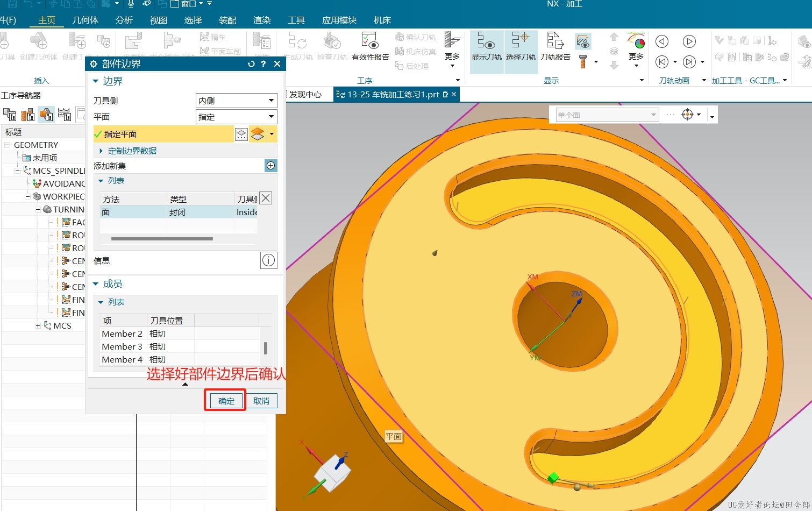Open the 主页 ribbon tab
The height and width of the screenshot is (511, 812).
47,20
